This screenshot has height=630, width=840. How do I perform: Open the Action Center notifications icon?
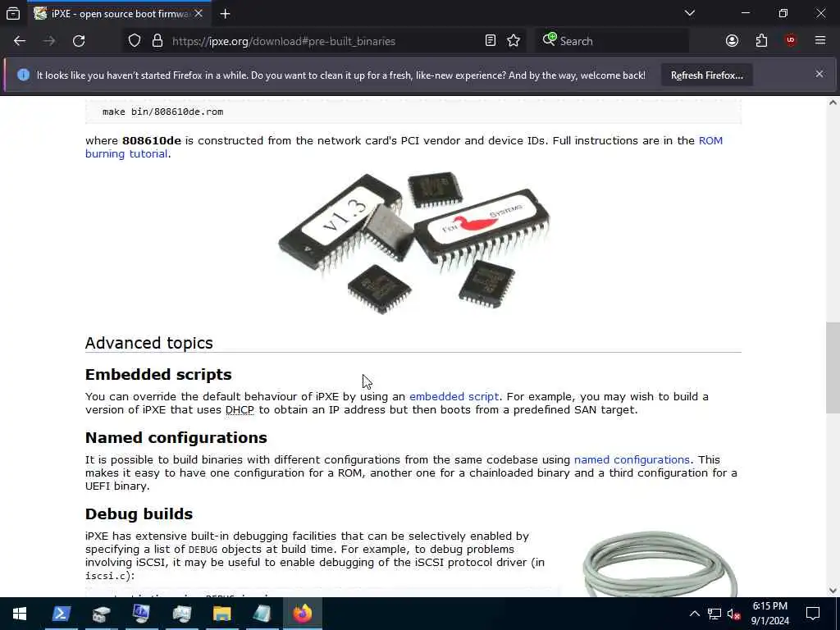[x=813, y=614]
